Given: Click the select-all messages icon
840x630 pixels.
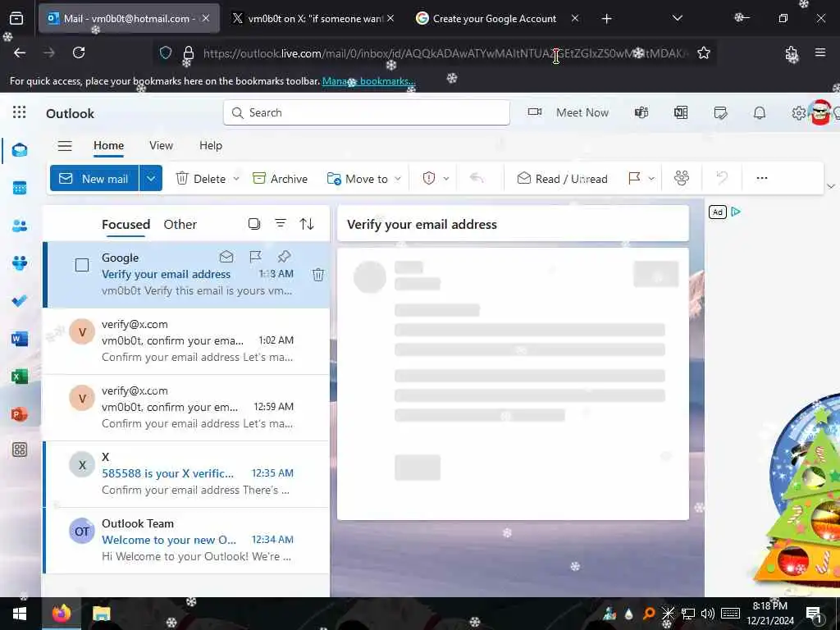Looking at the screenshot, I should [x=254, y=223].
